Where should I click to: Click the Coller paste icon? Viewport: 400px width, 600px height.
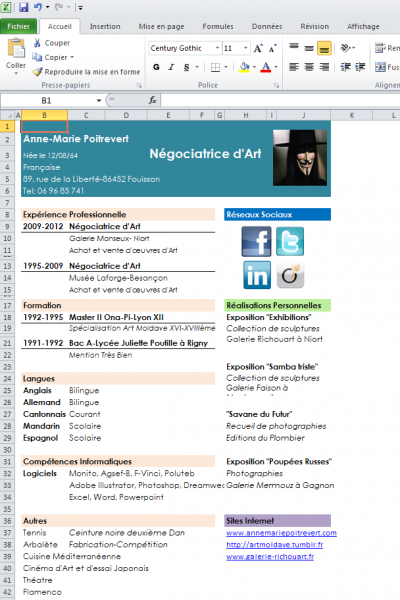[16, 49]
